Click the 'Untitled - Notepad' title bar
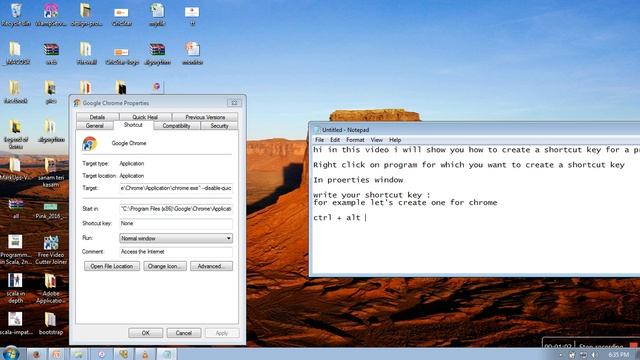 [x=475, y=130]
